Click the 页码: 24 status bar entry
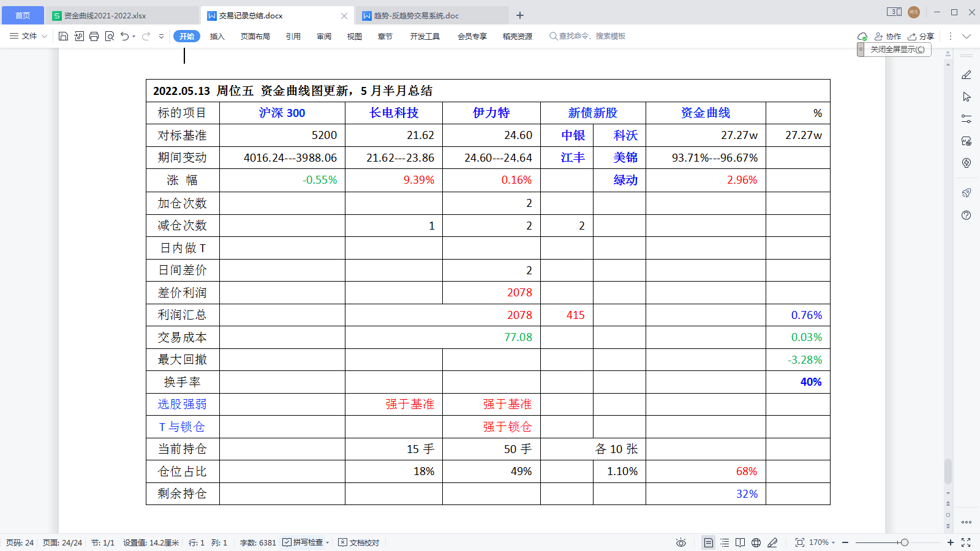This screenshot has height=551, width=980. [20, 542]
